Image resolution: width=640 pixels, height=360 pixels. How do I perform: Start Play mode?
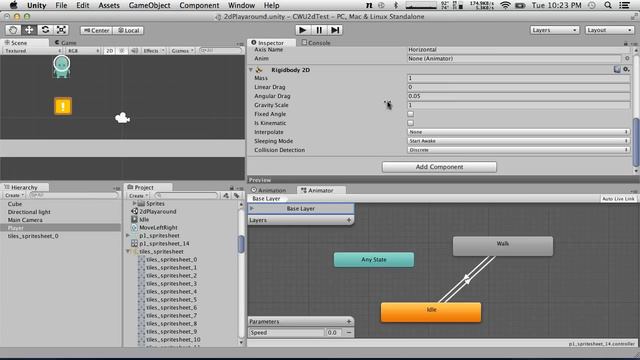pyautogui.click(x=302, y=30)
